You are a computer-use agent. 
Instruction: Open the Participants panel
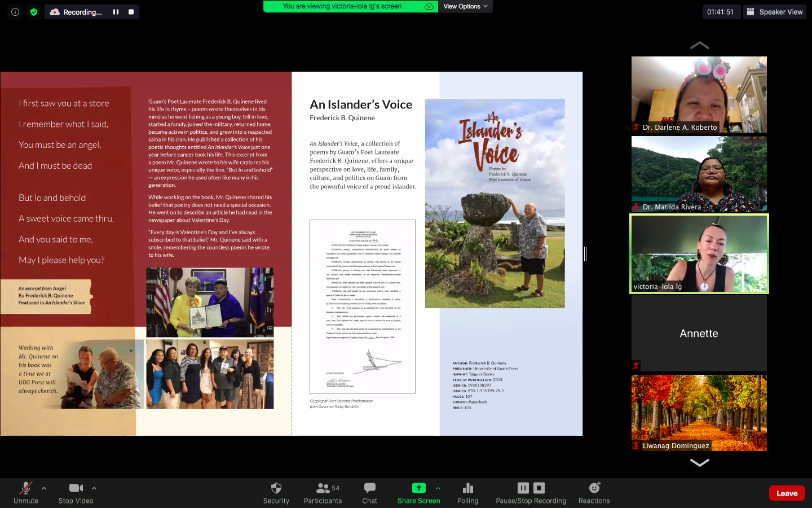click(x=323, y=492)
